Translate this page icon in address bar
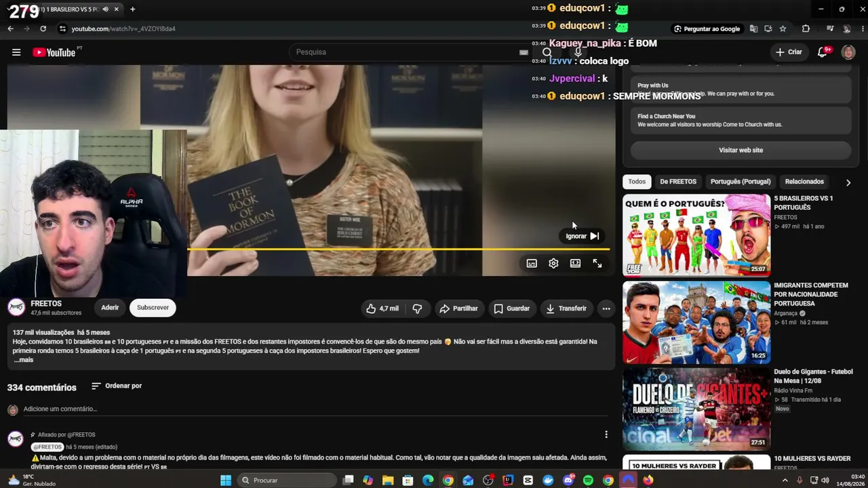 (x=753, y=28)
